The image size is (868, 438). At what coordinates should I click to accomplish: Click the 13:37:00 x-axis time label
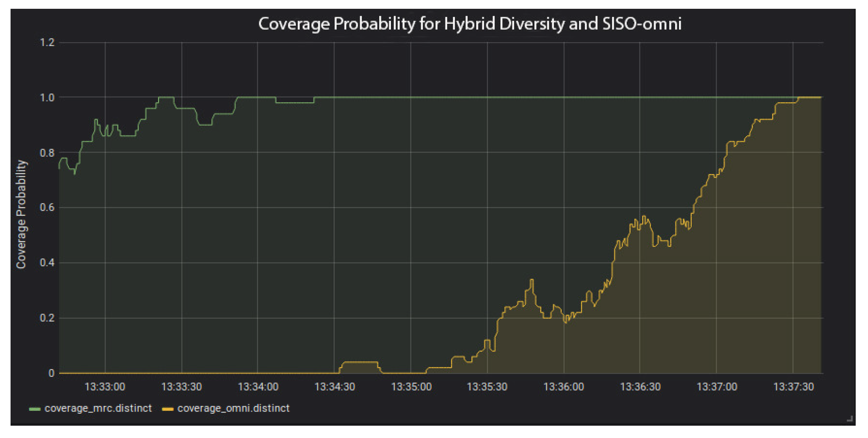coord(717,387)
